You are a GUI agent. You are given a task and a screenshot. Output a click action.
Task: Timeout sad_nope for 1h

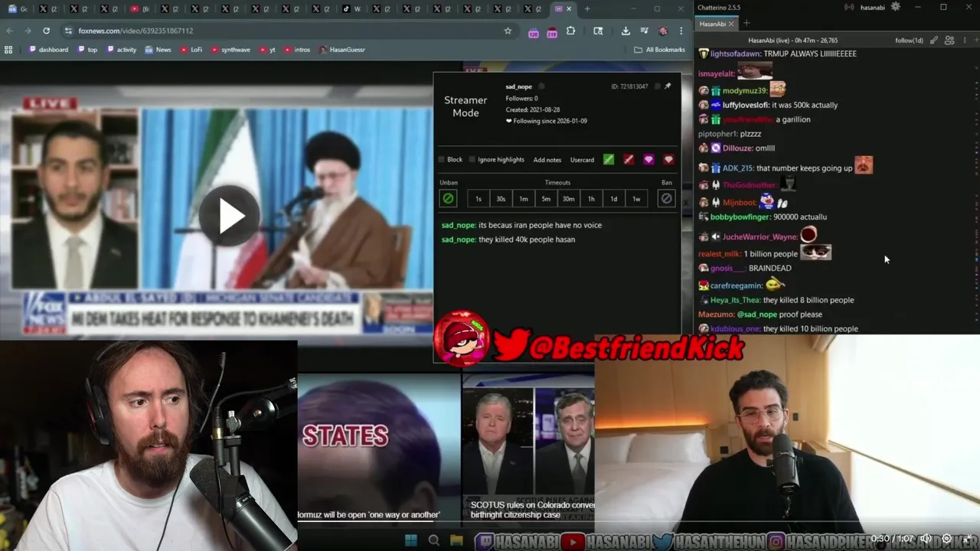[x=591, y=199]
